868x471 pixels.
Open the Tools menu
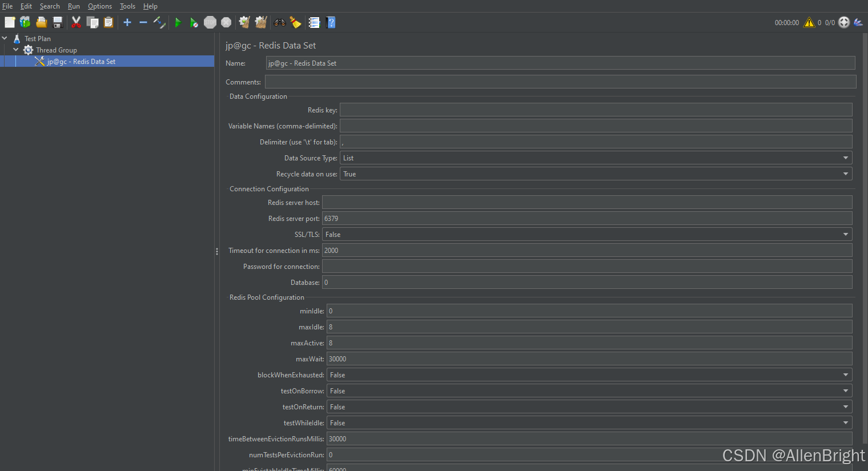(127, 6)
